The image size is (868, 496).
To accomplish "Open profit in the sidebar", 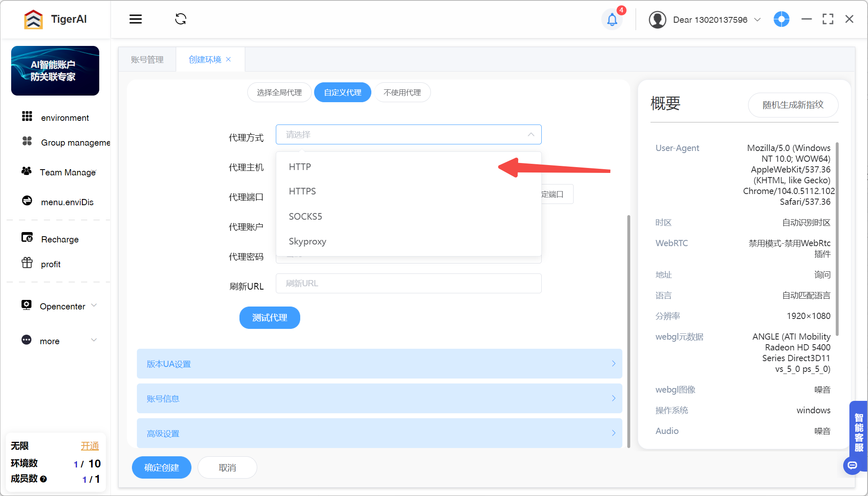I will [x=51, y=264].
